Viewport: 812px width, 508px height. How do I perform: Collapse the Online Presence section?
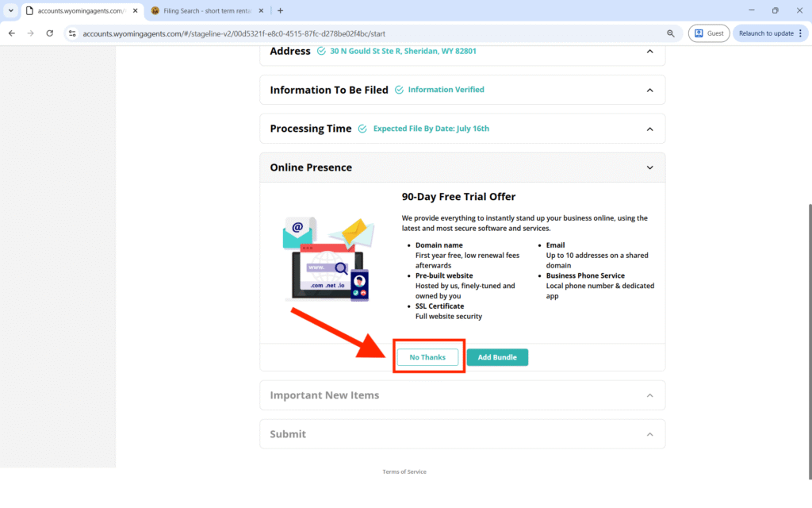[x=649, y=167]
